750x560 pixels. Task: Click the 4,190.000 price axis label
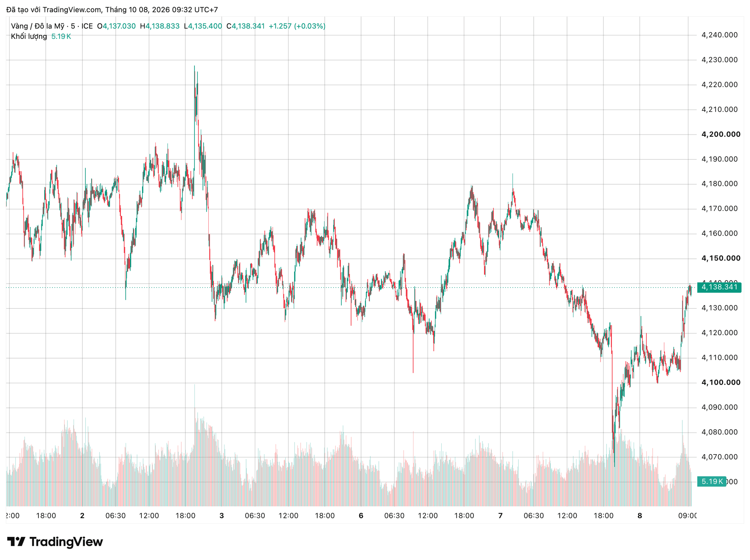point(719,159)
